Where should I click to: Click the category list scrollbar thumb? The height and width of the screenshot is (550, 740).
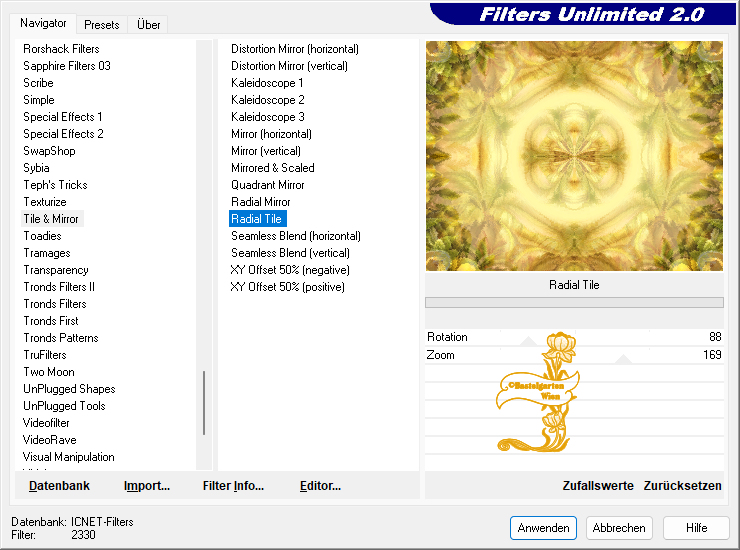(x=204, y=403)
